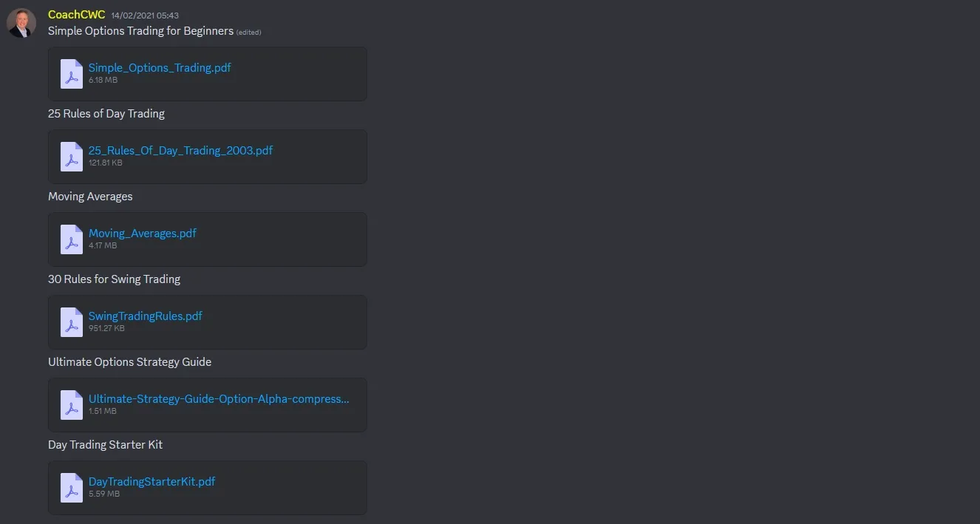This screenshot has height=524, width=980.
Task: Click the SwingTradingRules.pdf file link
Action: click(x=146, y=316)
